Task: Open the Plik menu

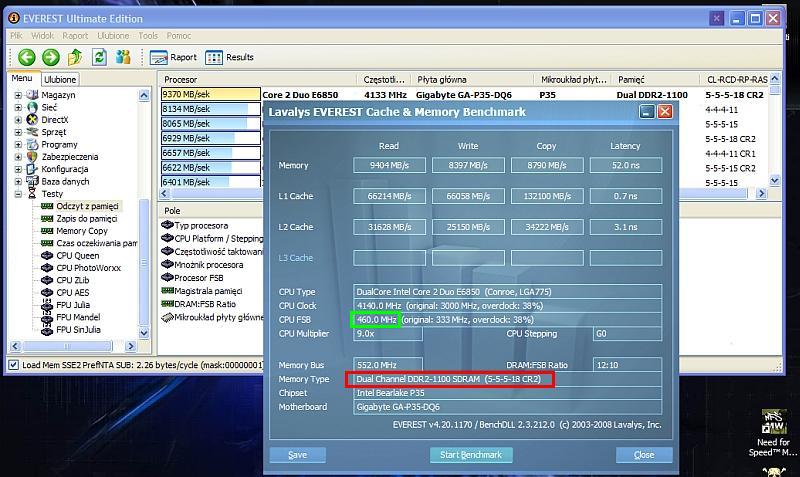Action: [16, 36]
